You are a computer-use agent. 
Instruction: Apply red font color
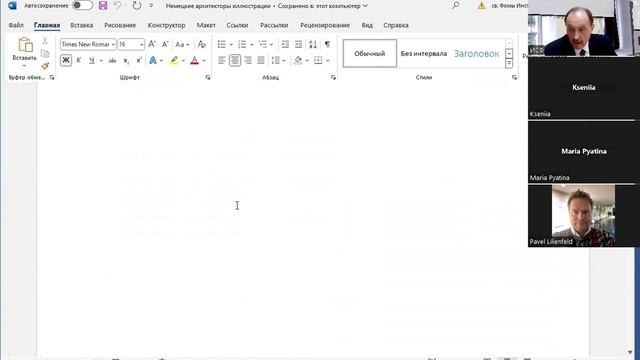195,60
